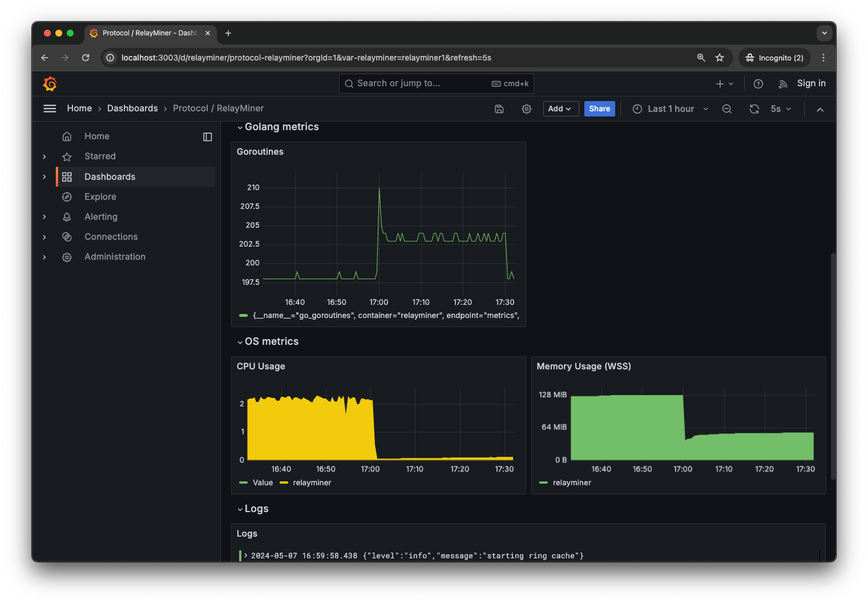Click the dashboard vertical scrollbar

coord(833,365)
